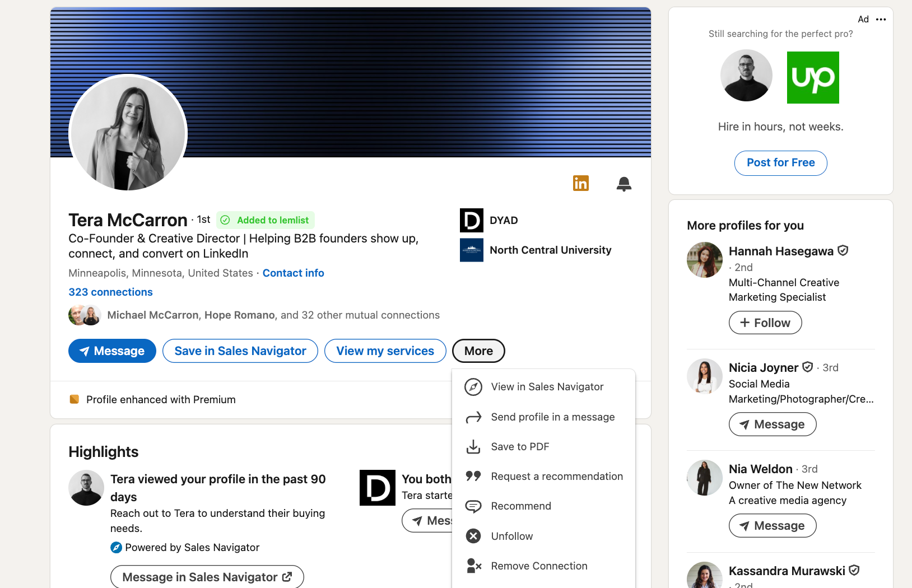Choose Send profile in a message
Screen dimensions: 912x588
pyautogui.click(x=552, y=417)
